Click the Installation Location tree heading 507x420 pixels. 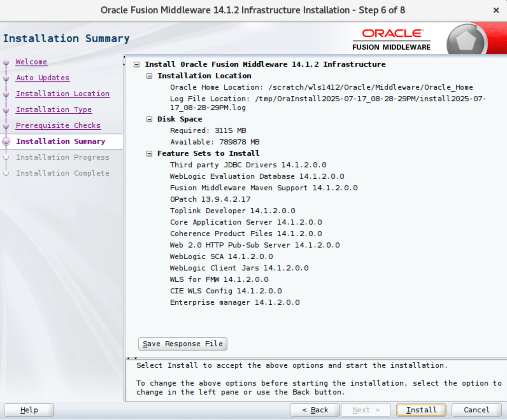pyautogui.click(x=204, y=76)
